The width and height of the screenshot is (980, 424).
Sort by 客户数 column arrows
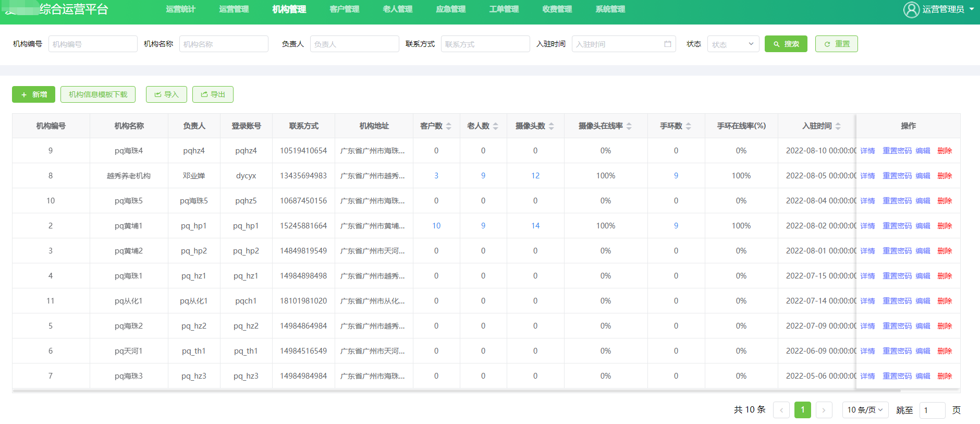449,126
